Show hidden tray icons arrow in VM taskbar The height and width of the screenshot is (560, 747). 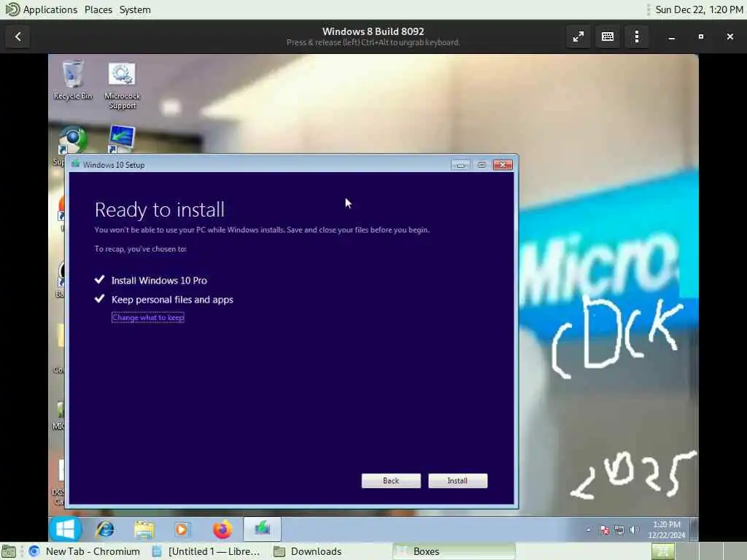[589, 529]
